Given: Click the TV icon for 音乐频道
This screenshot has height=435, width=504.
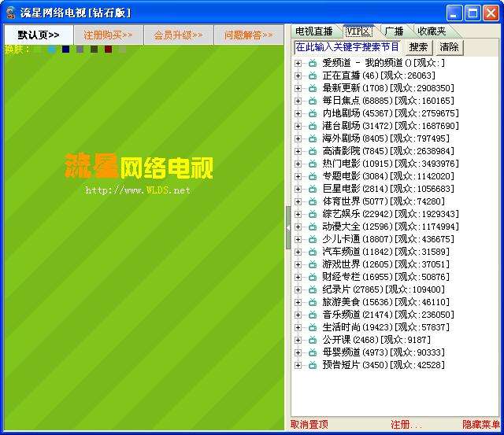Looking at the screenshot, I should coord(313,315).
